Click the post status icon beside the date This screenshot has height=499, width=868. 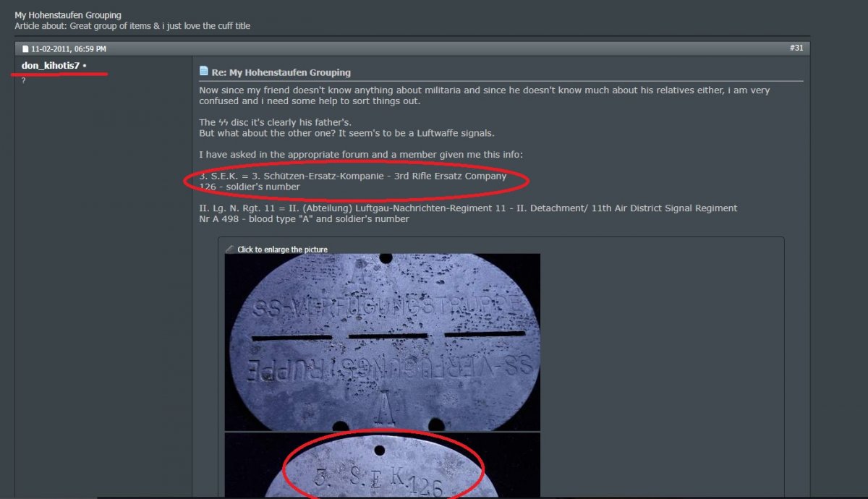[x=25, y=49]
